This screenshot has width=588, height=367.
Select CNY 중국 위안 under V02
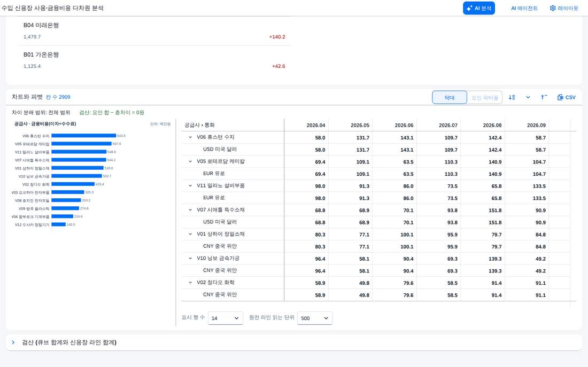click(x=220, y=295)
